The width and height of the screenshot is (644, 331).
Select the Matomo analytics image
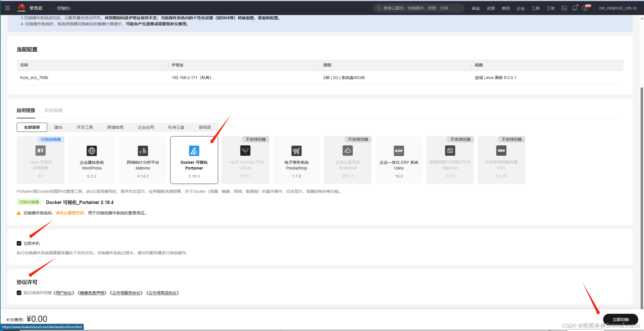143,160
